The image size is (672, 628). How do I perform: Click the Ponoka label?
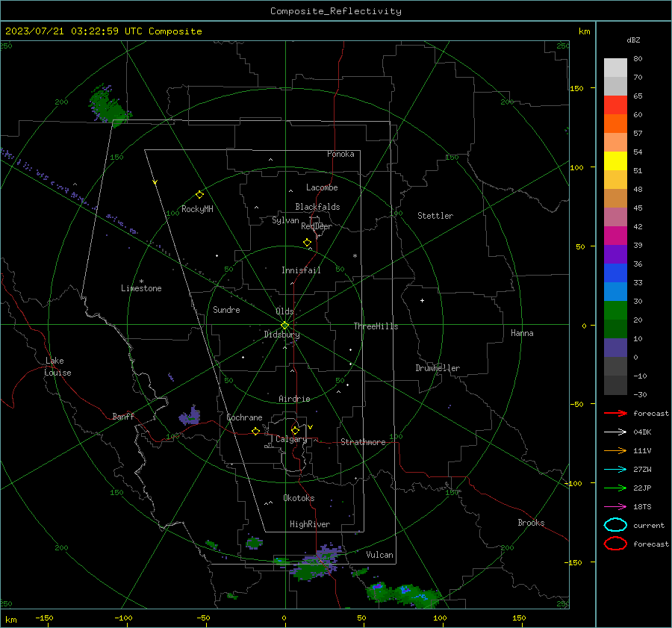pyautogui.click(x=340, y=154)
